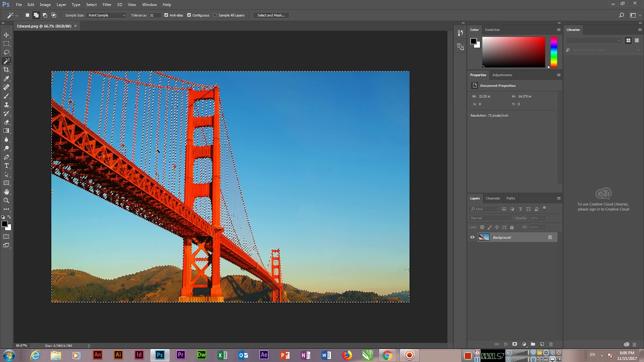Select the Pen tool
Screen dimensions: 644x362
(x=7, y=157)
